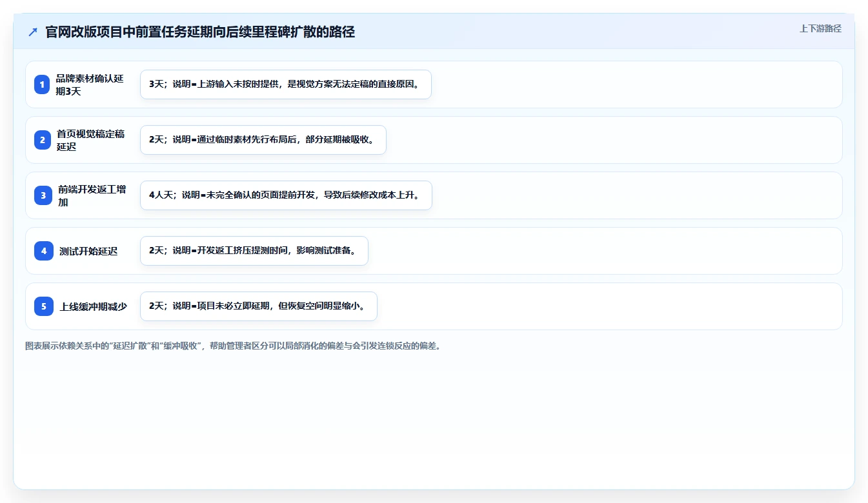Click the step 5 number badge
Screen dimensions: 868x503
[x=44, y=306]
